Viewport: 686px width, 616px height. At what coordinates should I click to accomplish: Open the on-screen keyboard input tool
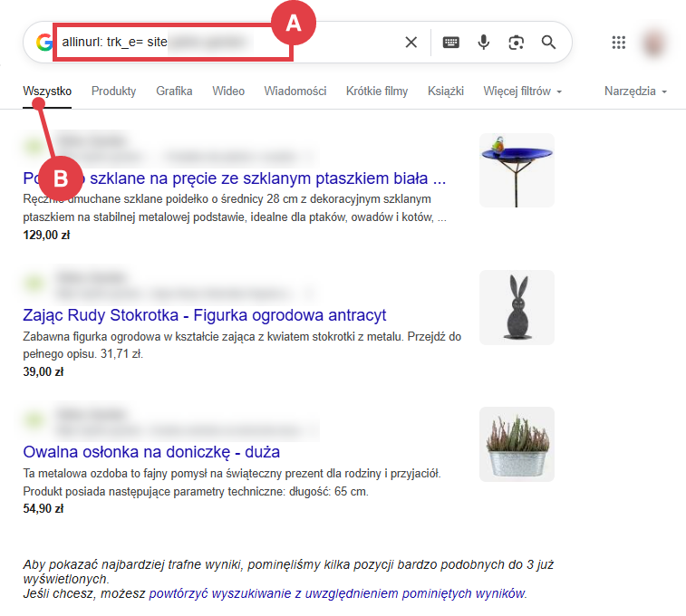(450, 42)
